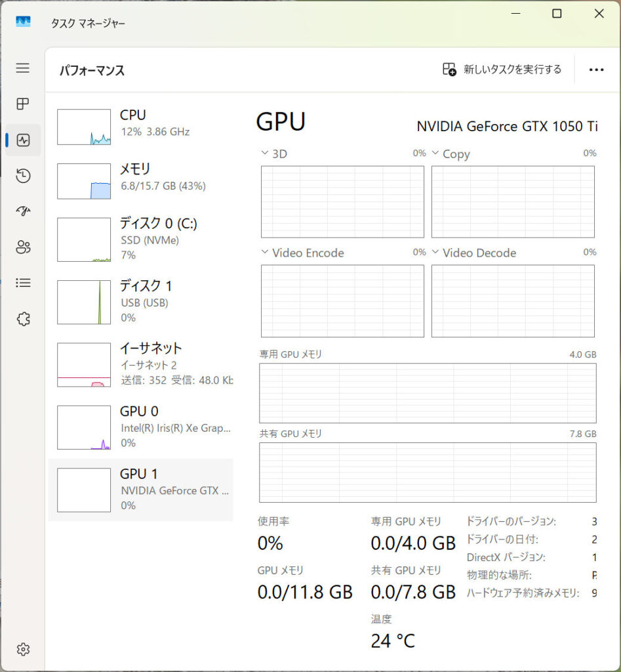Collapse the Copy engine graph section
The width and height of the screenshot is (621, 672).
click(435, 154)
